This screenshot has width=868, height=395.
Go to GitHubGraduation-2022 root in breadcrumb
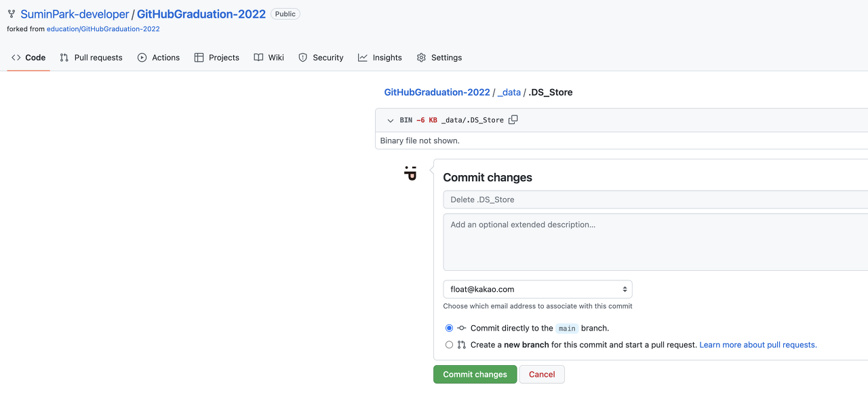pyautogui.click(x=437, y=92)
